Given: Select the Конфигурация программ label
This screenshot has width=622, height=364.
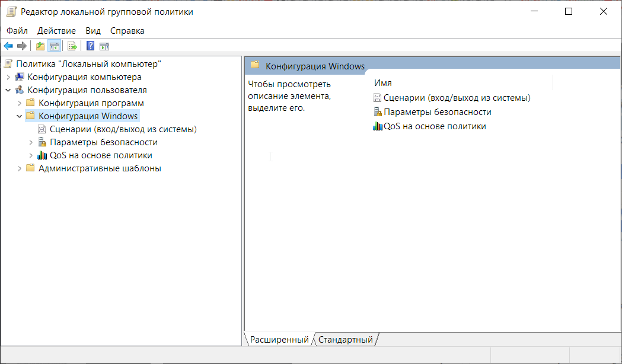Looking at the screenshot, I should coord(91,103).
